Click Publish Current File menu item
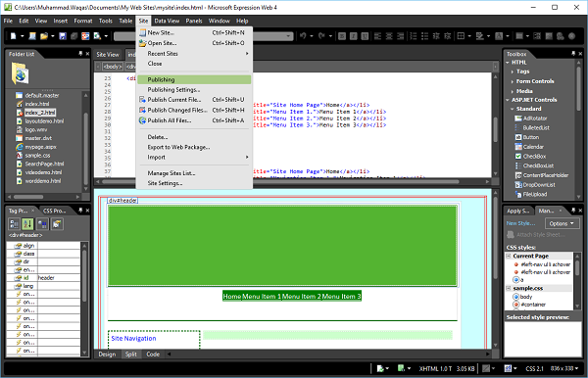The width and height of the screenshot is (588, 378). 194,100
